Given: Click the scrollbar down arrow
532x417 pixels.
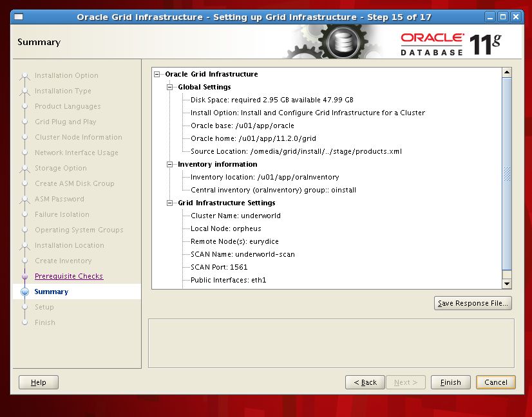Looking at the screenshot, I should [507, 284].
